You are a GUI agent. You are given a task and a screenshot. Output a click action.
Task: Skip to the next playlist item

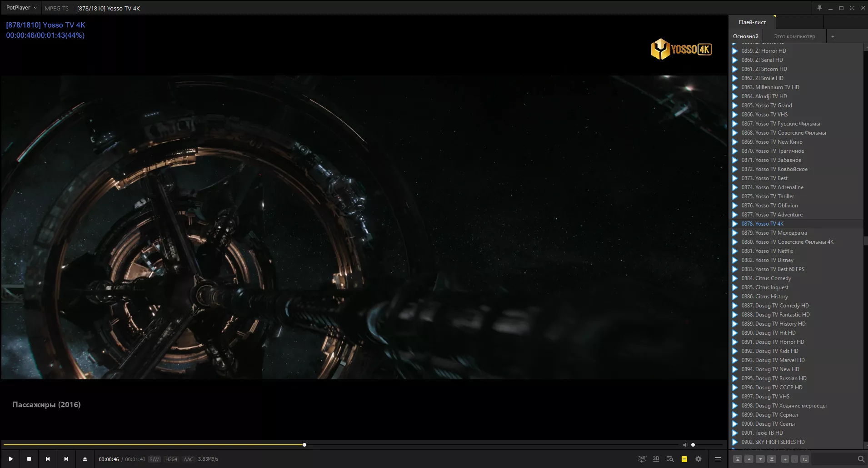coord(66,459)
